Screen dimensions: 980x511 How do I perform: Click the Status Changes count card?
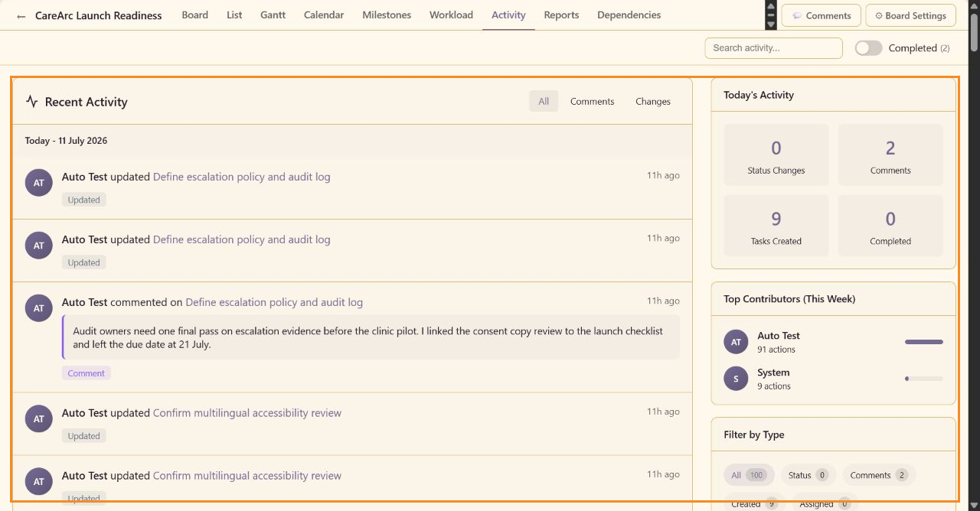pos(776,155)
